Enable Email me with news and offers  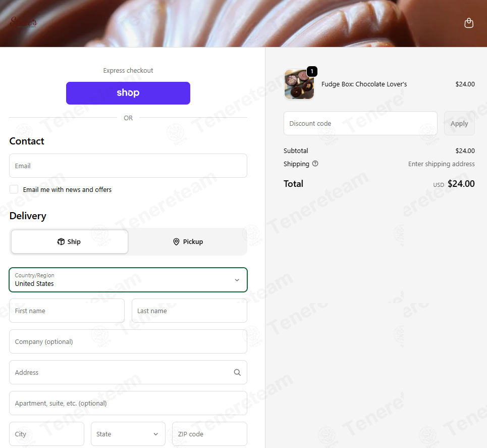(14, 189)
